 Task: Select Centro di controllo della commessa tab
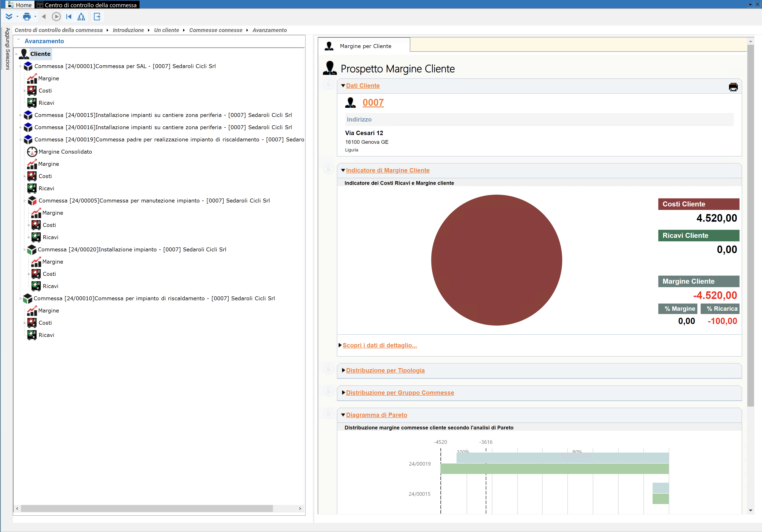[x=87, y=5]
